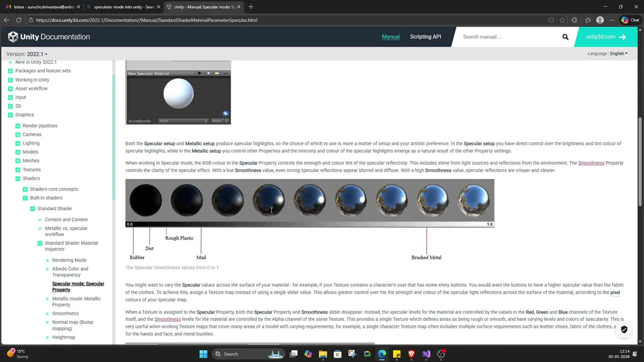The width and height of the screenshot is (644, 362).
Task: Click the Edge icon in the taskbar
Action: coord(382,354)
